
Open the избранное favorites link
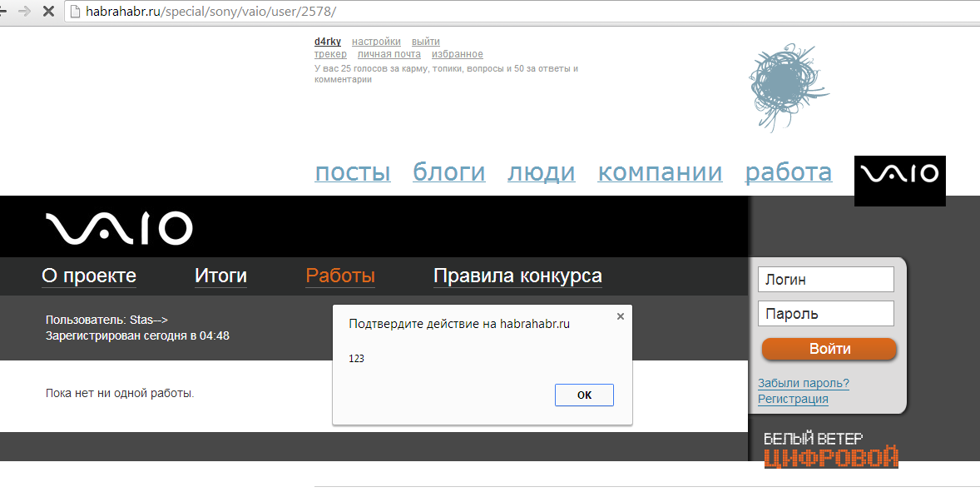click(457, 54)
